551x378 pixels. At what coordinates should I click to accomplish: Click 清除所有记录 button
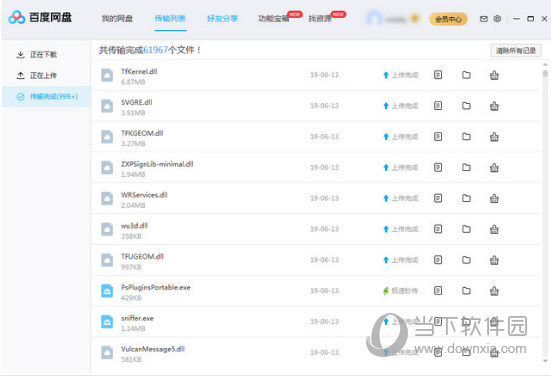point(516,51)
